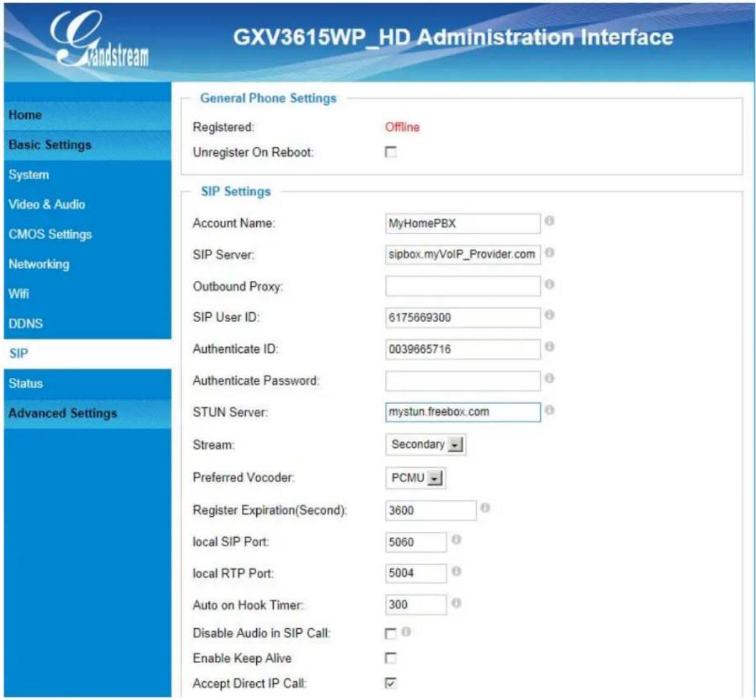The image size is (756, 700).
Task: Select the SIP sidebar item
Action: (87, 353)
